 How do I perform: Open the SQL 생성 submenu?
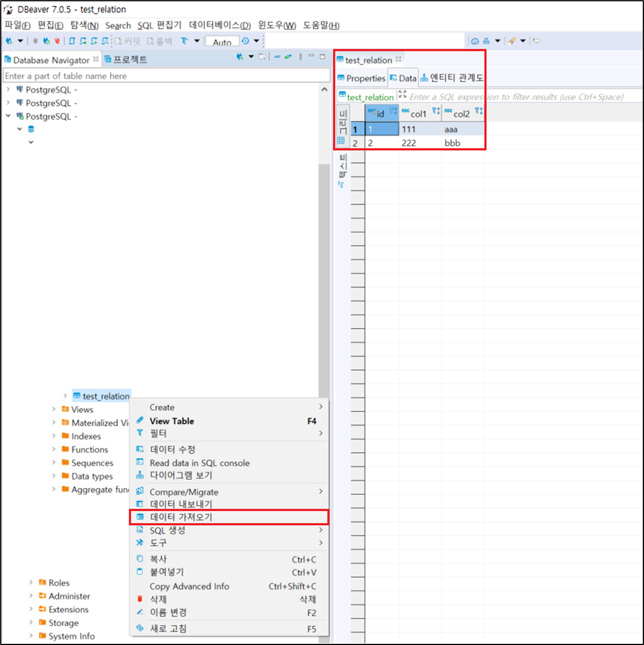click(x=230, y=531)
